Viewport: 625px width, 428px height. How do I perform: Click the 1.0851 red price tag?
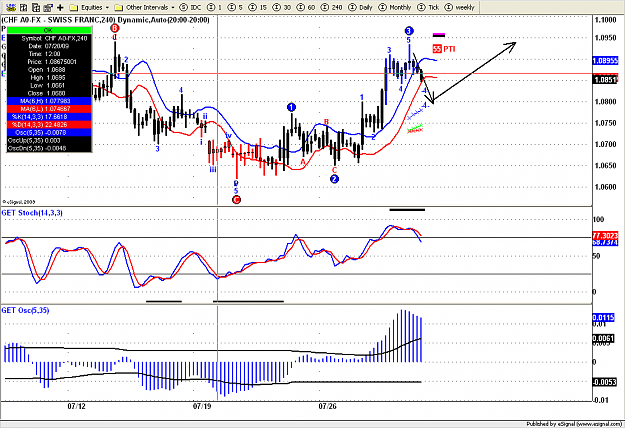point(605,80)
